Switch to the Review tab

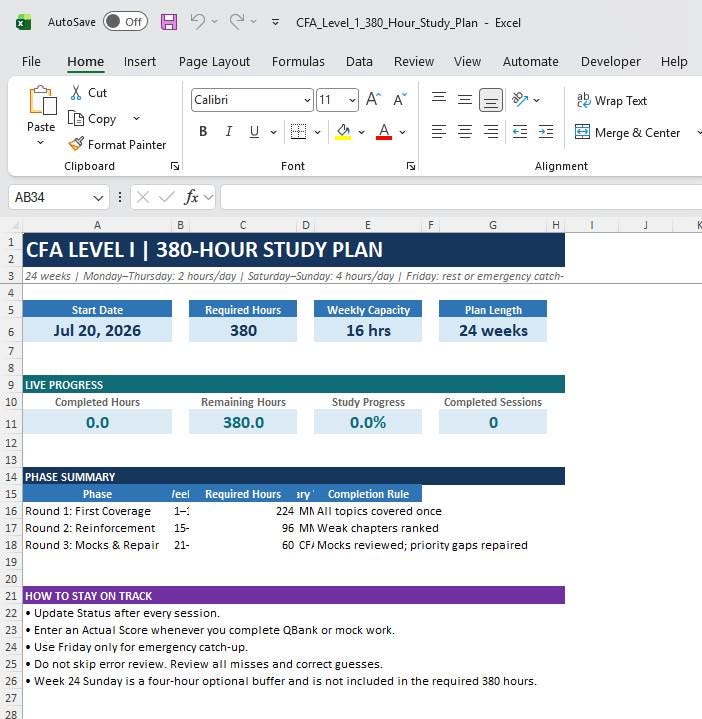[414, 61]
